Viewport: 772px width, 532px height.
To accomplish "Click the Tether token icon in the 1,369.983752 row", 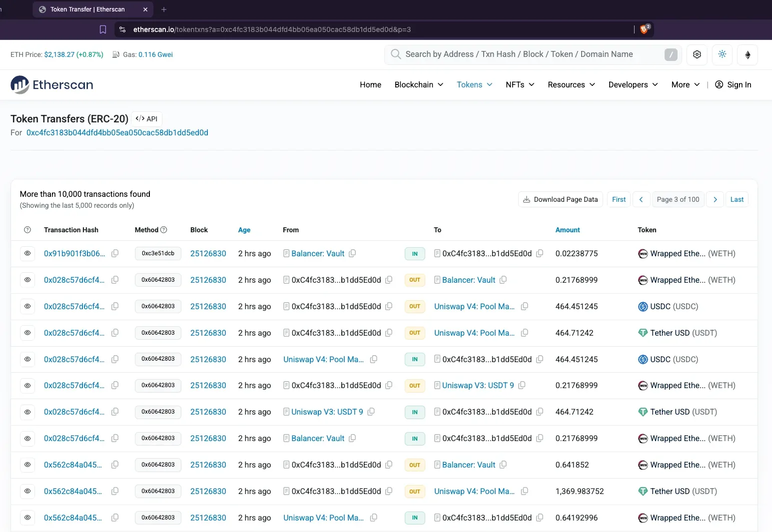I will [643, 492].
